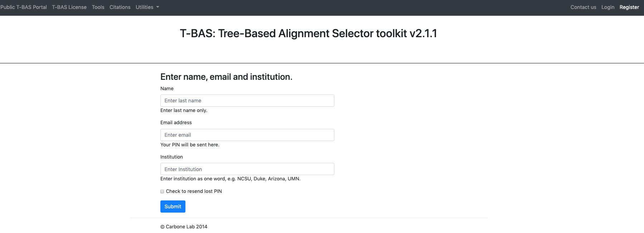Viewport: 644px width, 233px height.
Task: Select the Enter Institution text box
Action: [247, 169]
